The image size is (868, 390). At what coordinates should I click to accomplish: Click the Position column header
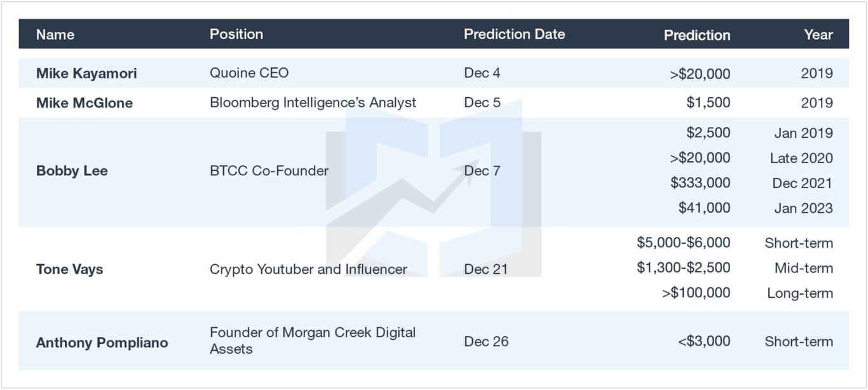click(236, 34)
